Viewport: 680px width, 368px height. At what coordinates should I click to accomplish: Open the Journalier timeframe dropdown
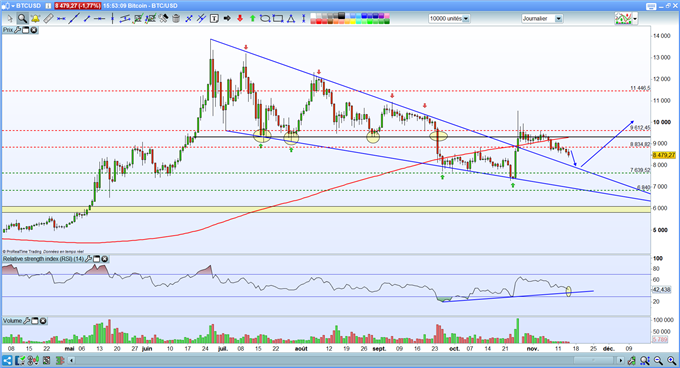(559, 19)
